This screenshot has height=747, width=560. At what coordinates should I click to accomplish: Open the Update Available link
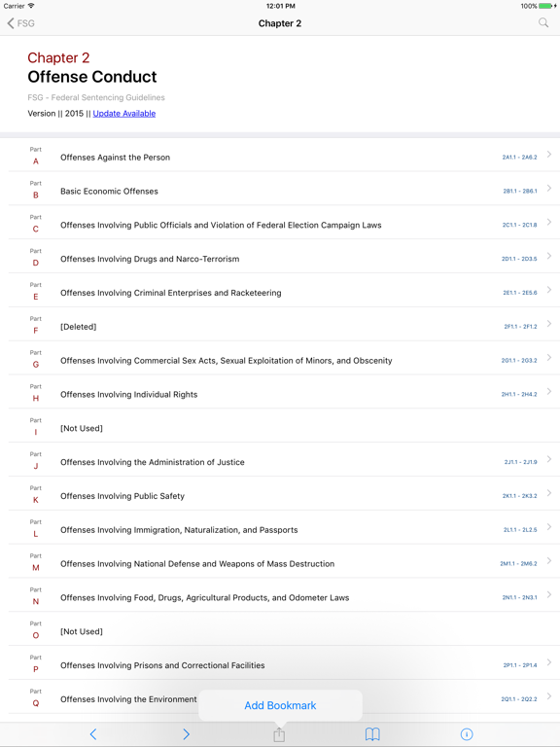[x=124, y=114]
